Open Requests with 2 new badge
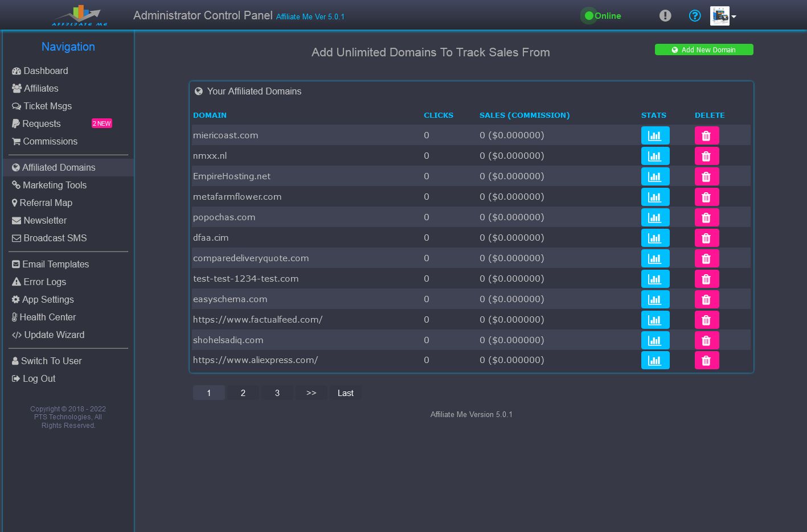 coord(42,123)
